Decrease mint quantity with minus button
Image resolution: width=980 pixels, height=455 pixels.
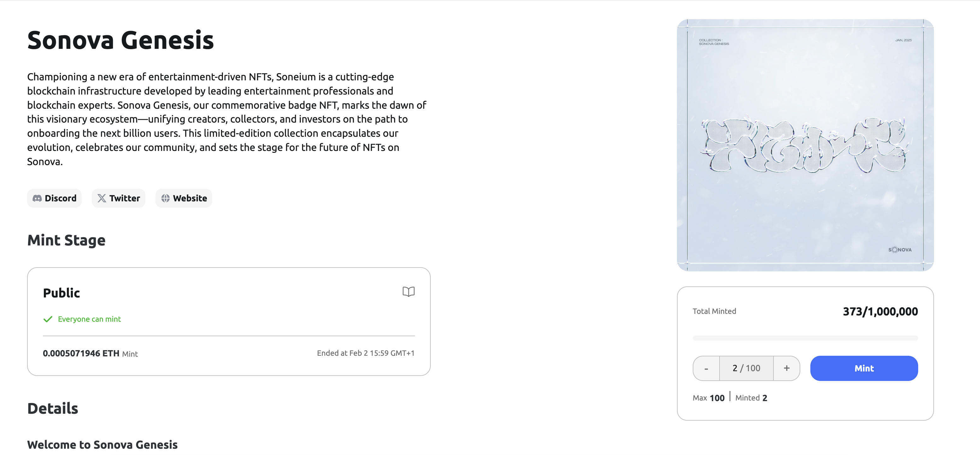coord(706,368)
